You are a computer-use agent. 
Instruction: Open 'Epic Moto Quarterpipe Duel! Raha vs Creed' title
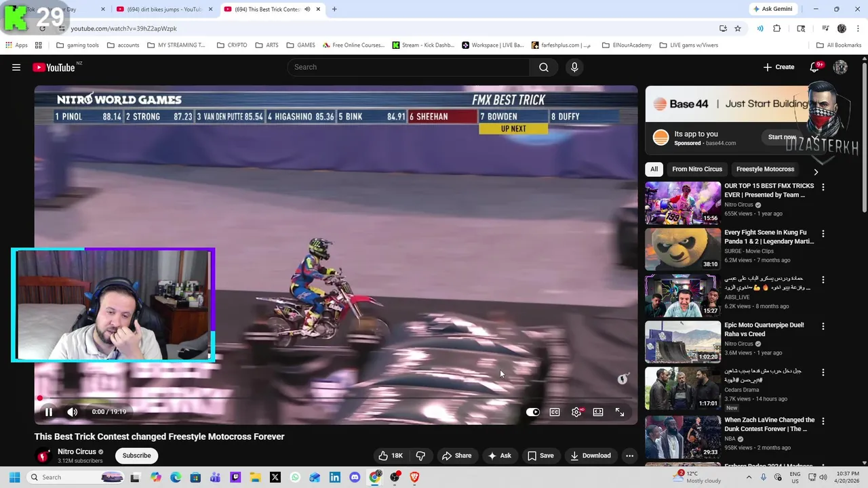coord(764,329)
